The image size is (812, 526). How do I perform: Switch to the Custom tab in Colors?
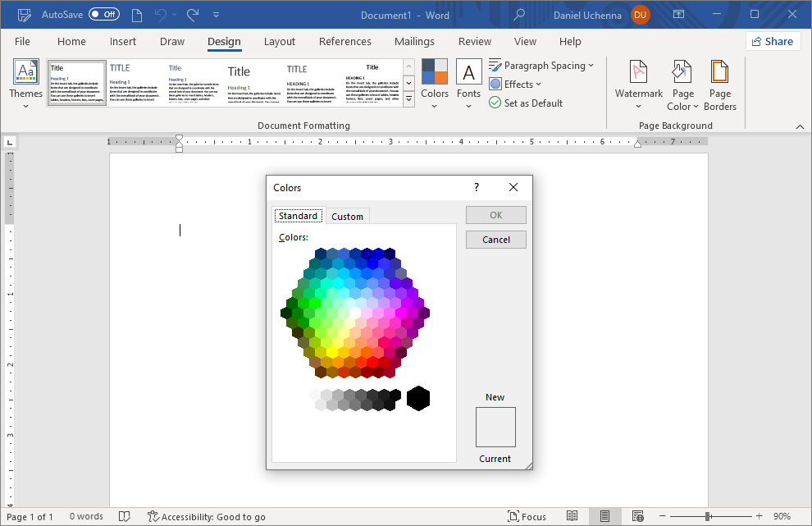tap(347, 217)
